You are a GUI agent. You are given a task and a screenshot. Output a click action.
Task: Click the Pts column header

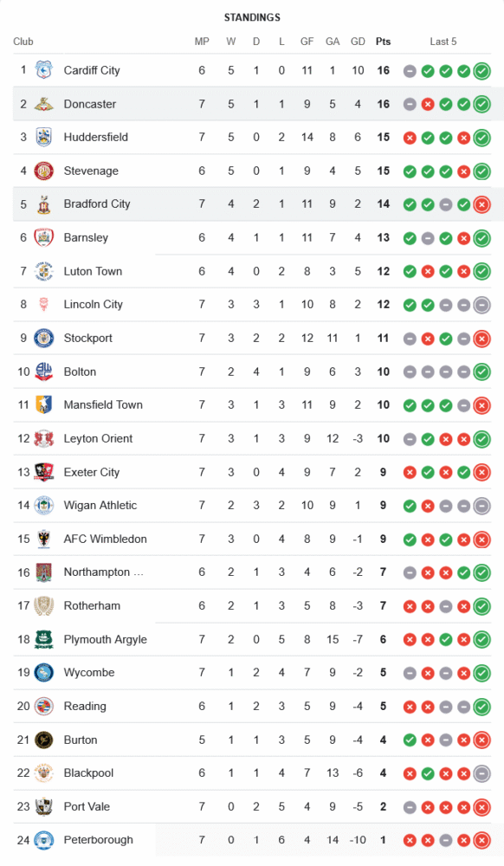coord(383,42)
